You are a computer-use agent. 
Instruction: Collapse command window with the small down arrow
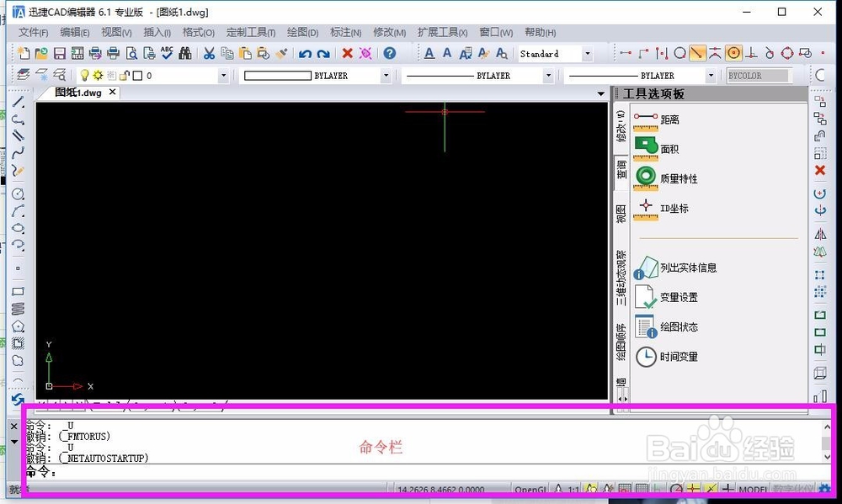pos(14,442)
